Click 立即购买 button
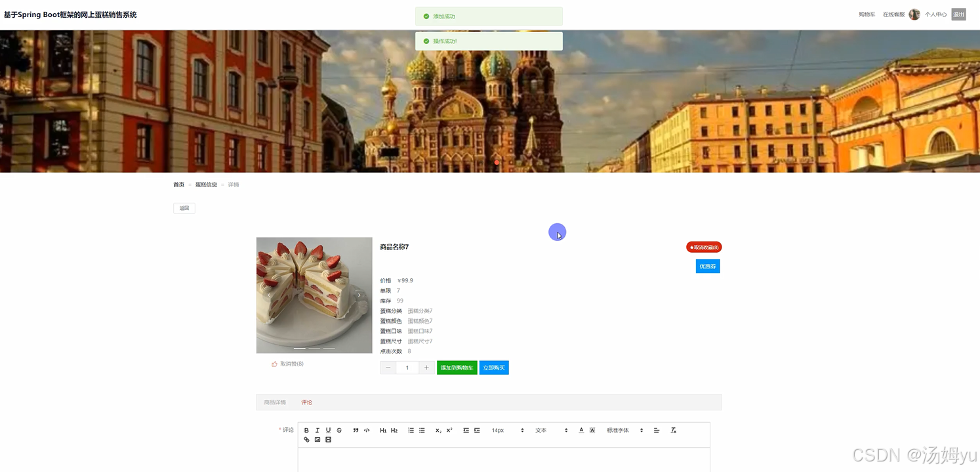This screenshot has height=472, width=980. pyautogui.click(x=494, y=368)
